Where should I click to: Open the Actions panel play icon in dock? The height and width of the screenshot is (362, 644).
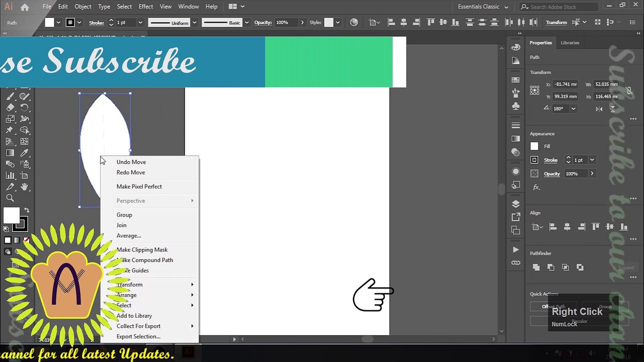pos(516,250)
